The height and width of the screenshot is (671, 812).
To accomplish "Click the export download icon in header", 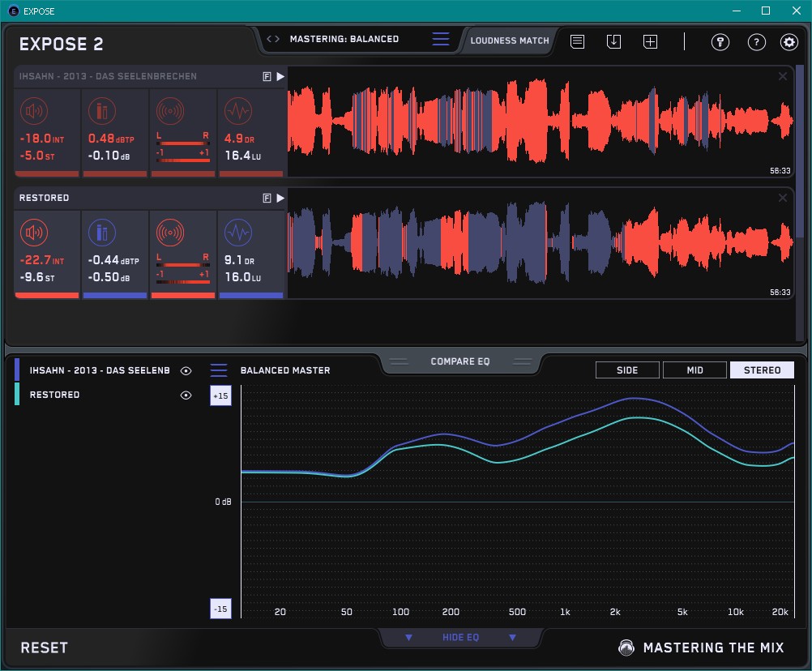I will coord(613,42).
